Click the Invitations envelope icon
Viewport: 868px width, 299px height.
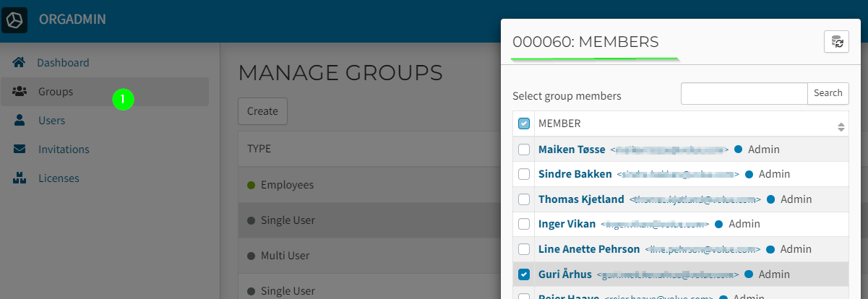(20, 149)
